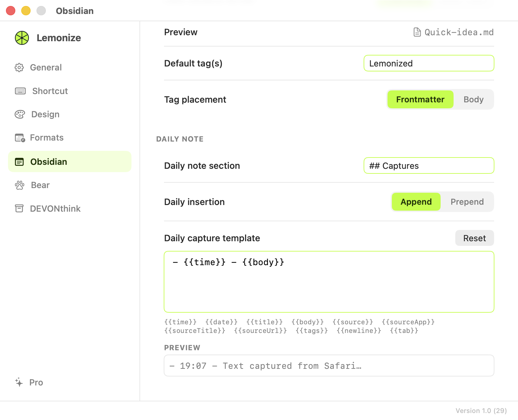The image size is (518, 420).
Task: Click the Pro sparkle icon
Action: [19, 382]
